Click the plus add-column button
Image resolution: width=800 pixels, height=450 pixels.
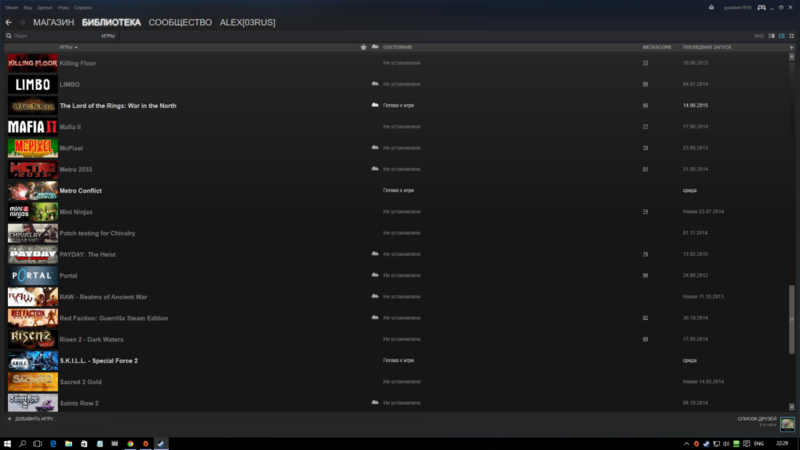pos(791,47)
